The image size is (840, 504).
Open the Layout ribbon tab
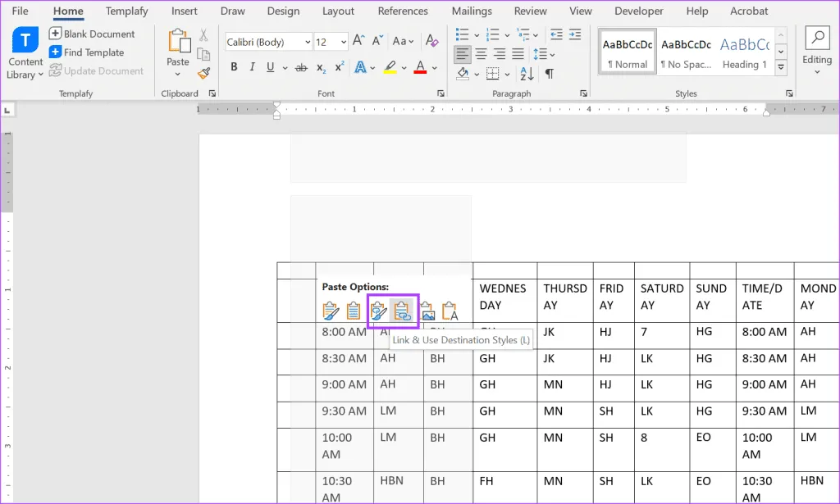[338, 11]
